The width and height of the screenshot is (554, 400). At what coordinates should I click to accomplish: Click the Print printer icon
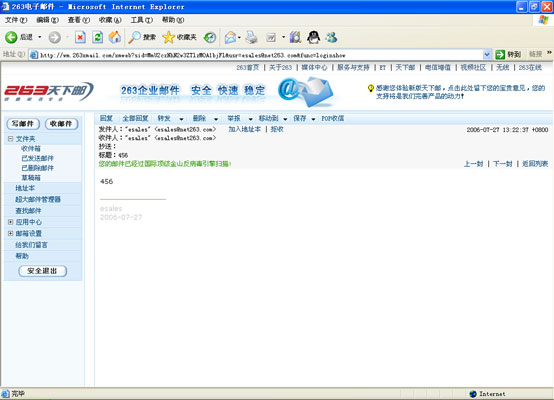(251, 37)
